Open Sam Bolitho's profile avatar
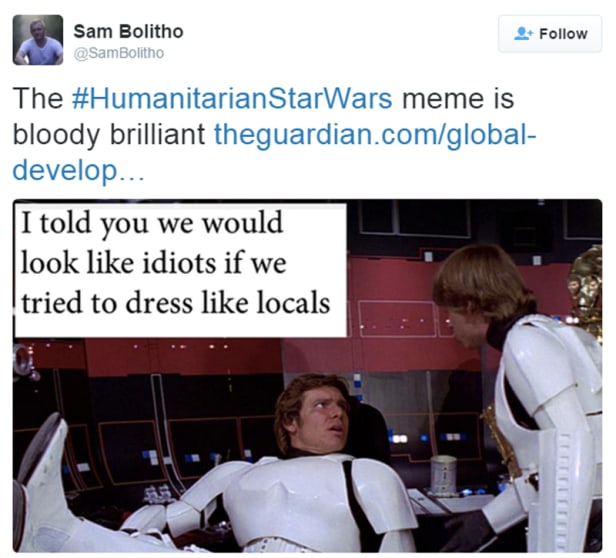 38,40
